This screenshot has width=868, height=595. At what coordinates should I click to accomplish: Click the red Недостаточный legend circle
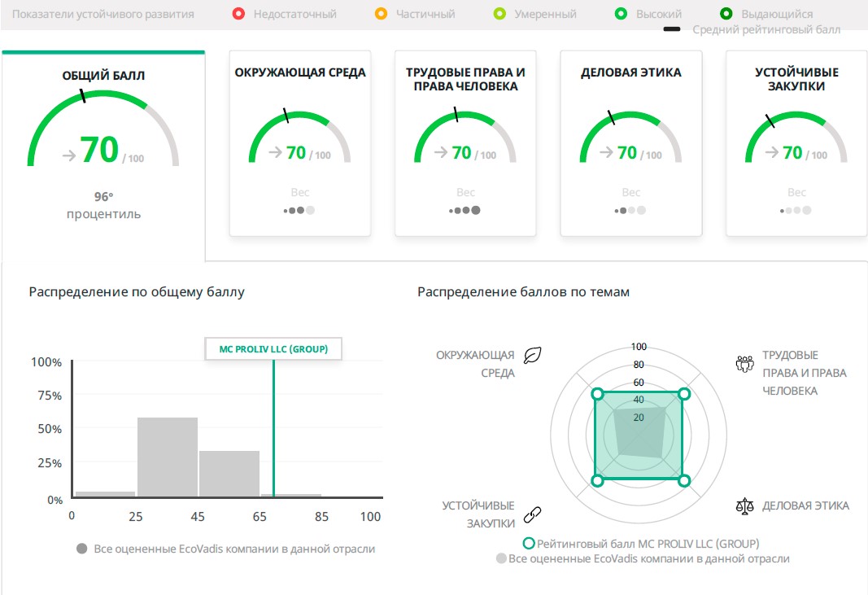[238, 14]
